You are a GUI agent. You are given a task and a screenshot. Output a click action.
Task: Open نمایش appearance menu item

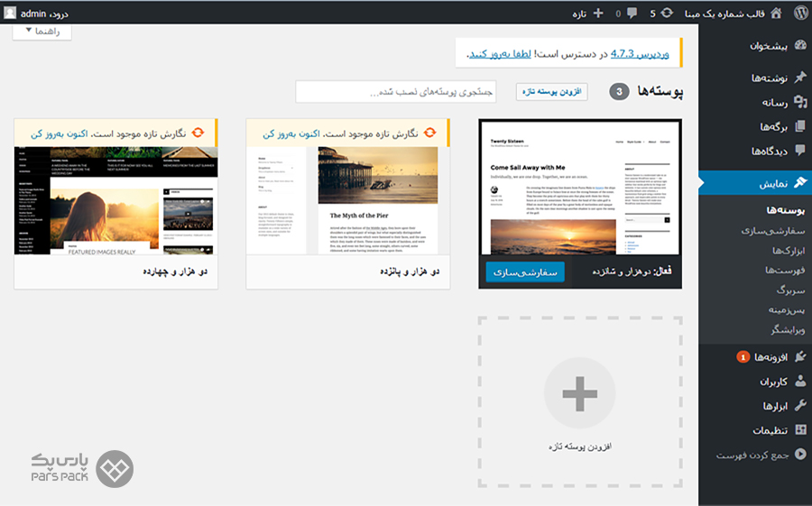pos(774,183)
